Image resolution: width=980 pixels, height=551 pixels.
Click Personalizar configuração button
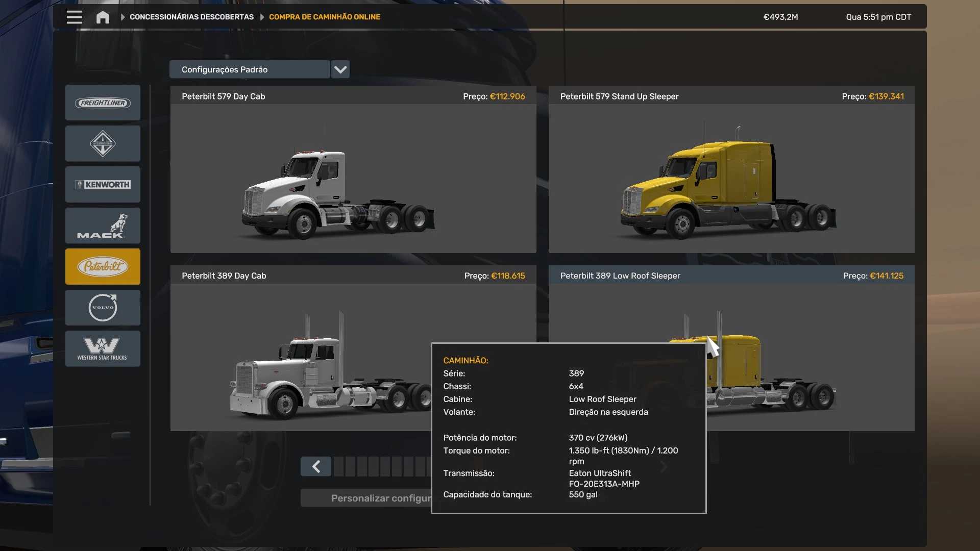[366, 498]
